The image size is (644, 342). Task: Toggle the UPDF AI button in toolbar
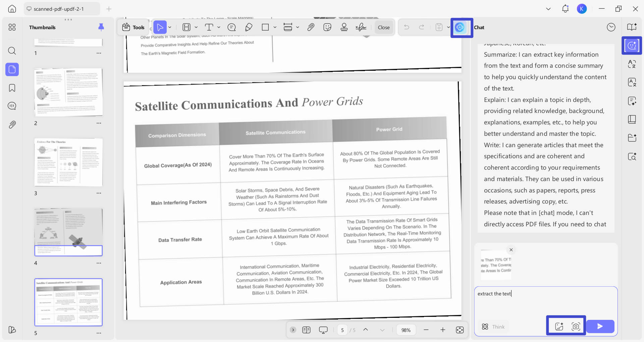tap(460, 27)
